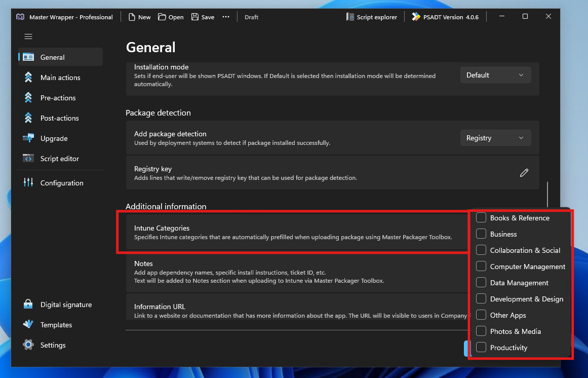
Task: Click the New document icon
Action: [x=132, y=17]
